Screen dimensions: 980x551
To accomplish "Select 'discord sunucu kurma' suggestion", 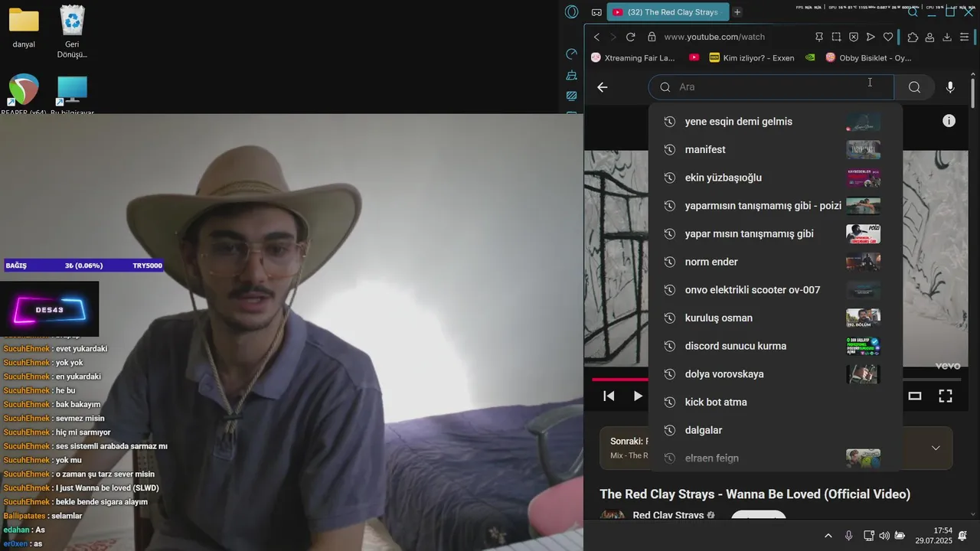I will 775,346.
